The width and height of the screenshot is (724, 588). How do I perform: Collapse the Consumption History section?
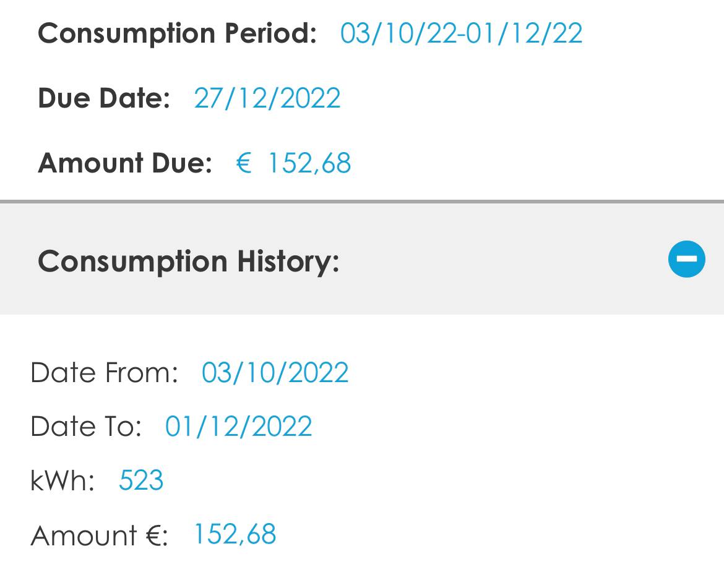coord(686,258)
